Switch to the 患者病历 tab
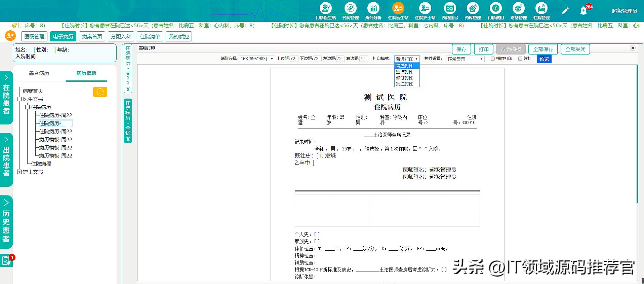 39,73
